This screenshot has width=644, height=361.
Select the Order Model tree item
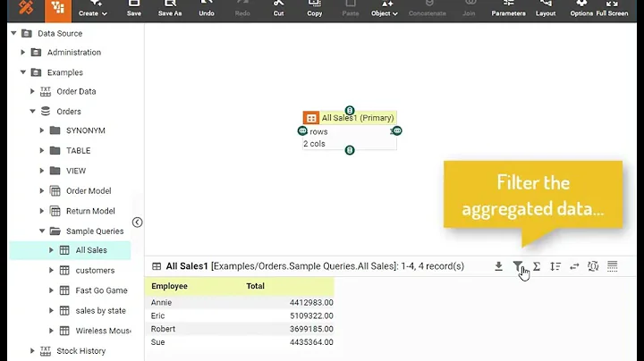(89, 190)
